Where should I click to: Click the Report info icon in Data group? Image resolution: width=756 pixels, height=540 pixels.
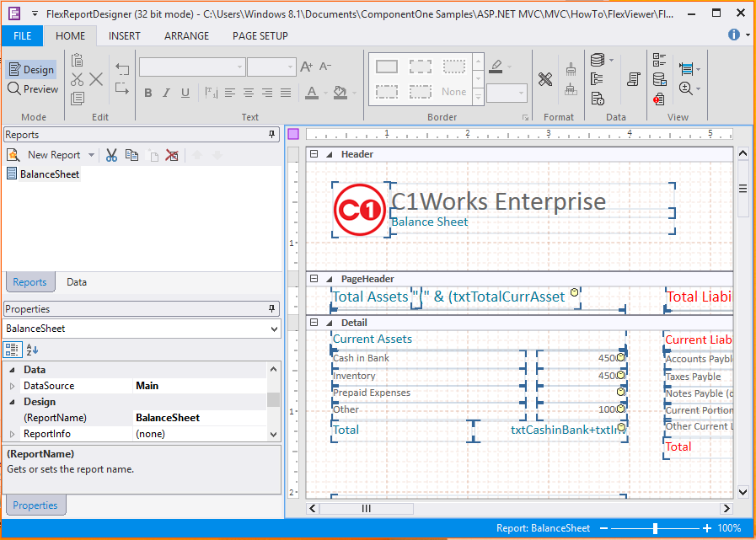click(x=598, y=99)
